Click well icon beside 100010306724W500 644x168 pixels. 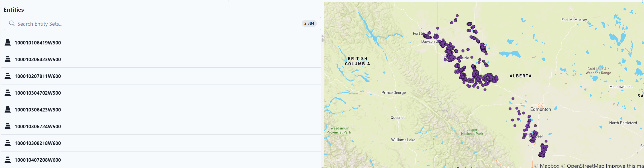[x=8, y=126]
